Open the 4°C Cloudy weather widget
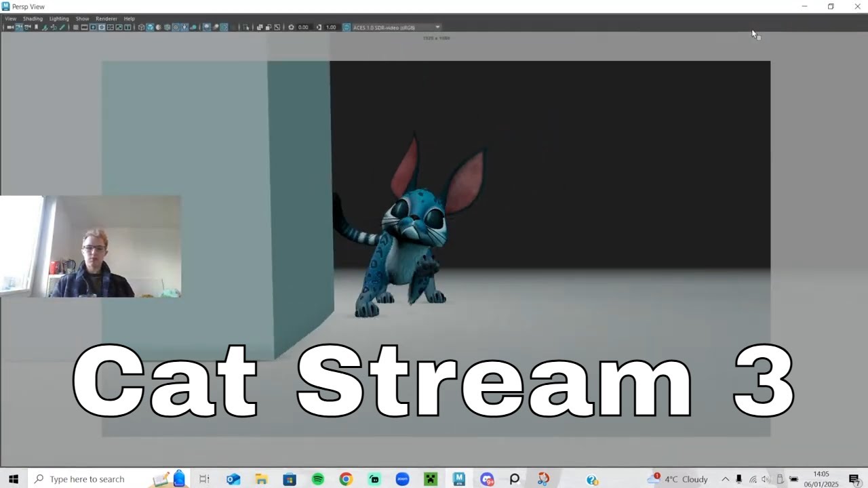Viewport: 868px width, 488px height. [677, 479]
